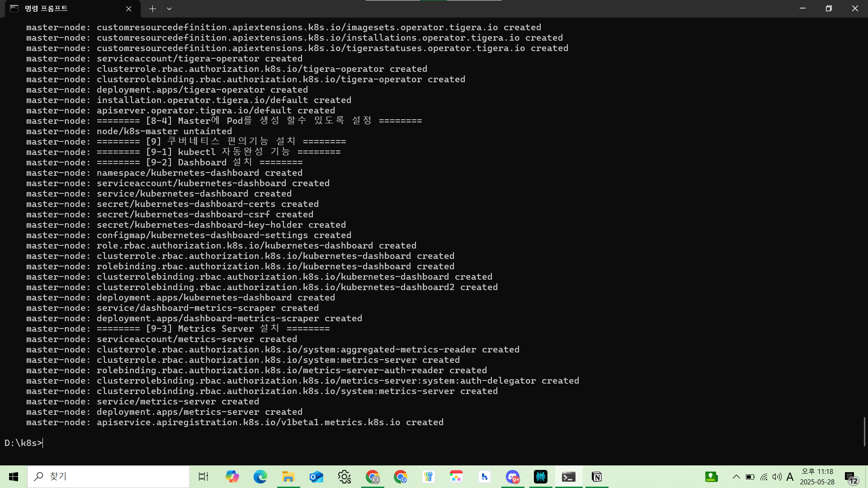Show hidden system tray icons
The width and height of the screenshot is (868, 488).
click(736, 477)
